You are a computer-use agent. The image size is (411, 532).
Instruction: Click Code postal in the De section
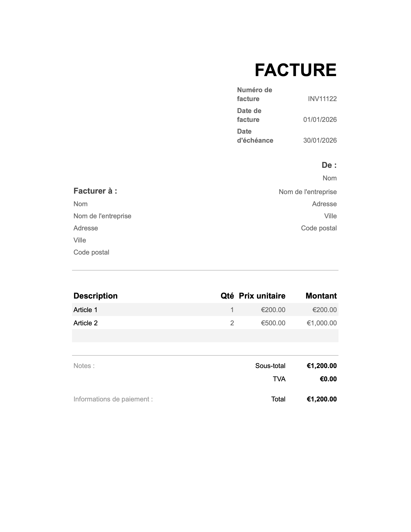click(x=319, y=228)
